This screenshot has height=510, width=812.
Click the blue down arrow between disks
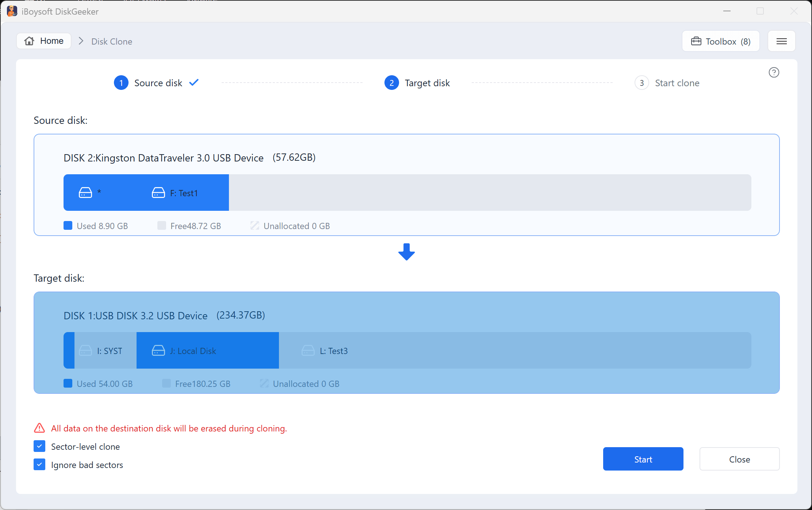(x=406, y=252)
